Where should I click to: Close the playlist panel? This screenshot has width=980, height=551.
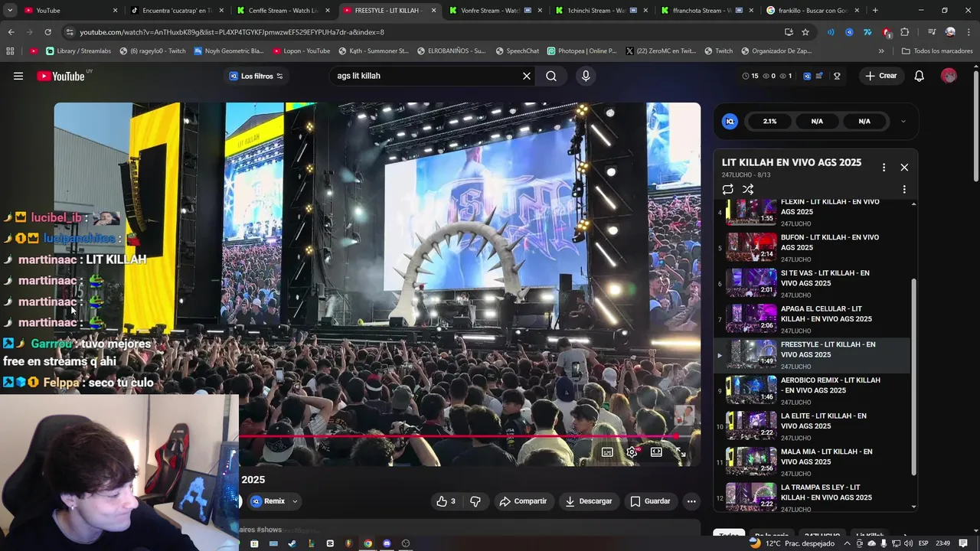coord(904,167)
